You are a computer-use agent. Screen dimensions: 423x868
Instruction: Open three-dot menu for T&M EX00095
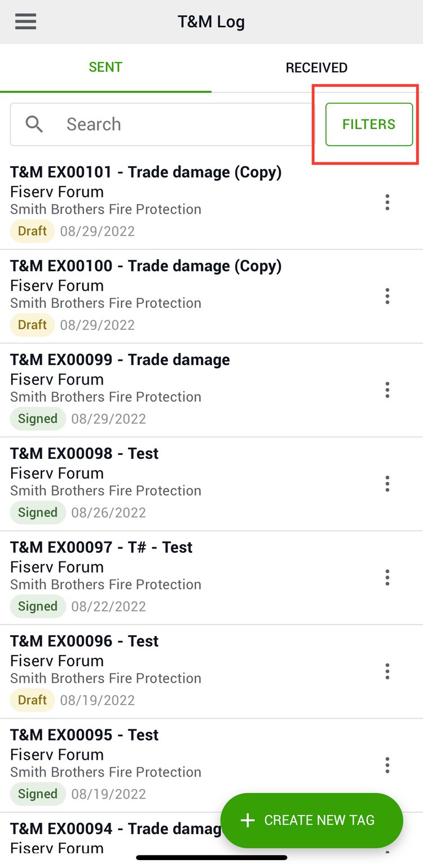click(387, 765)
